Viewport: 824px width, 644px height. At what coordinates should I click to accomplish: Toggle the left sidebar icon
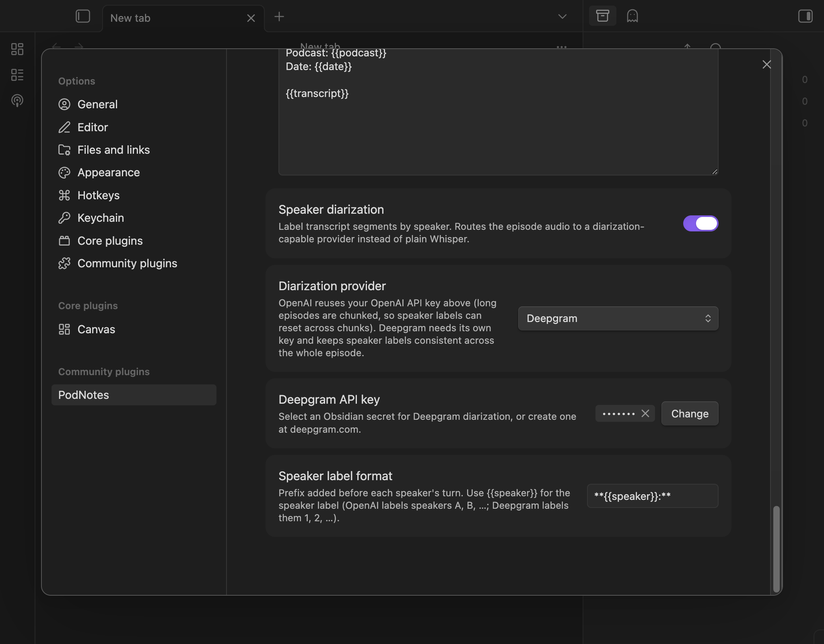point(83,17)
